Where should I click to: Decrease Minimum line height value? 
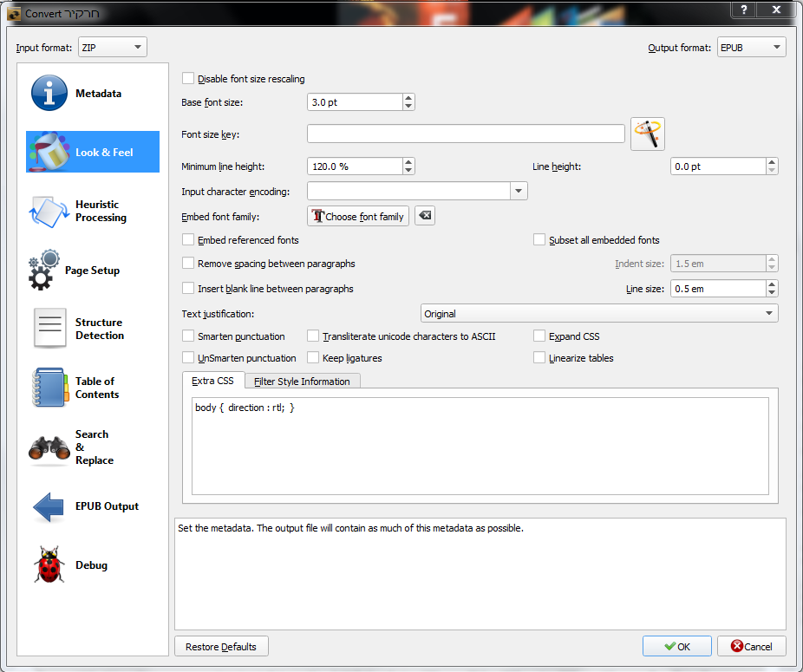(408, 170)
